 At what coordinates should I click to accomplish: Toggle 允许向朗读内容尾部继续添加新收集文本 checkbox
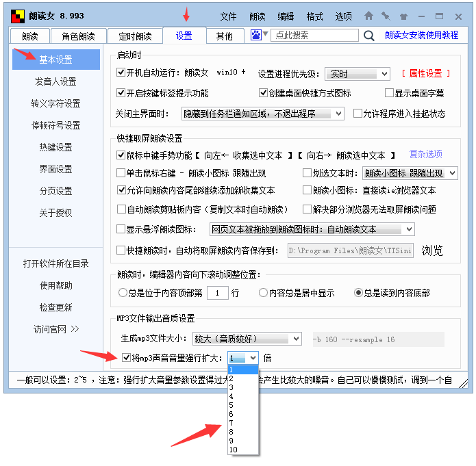pyautogui.click(x=121, y=190)
